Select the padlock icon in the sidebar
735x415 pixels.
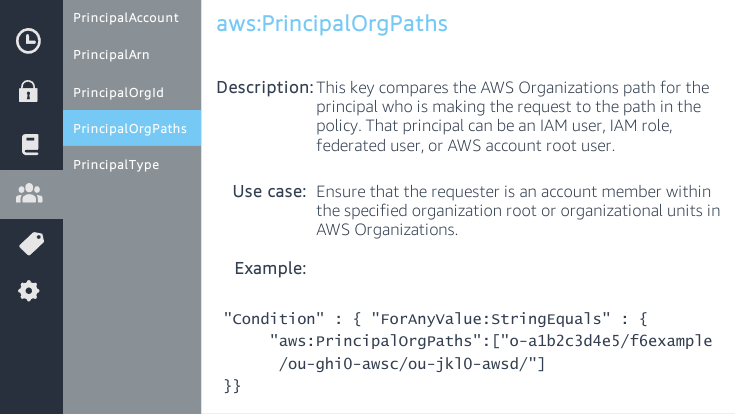pos(30,93)
